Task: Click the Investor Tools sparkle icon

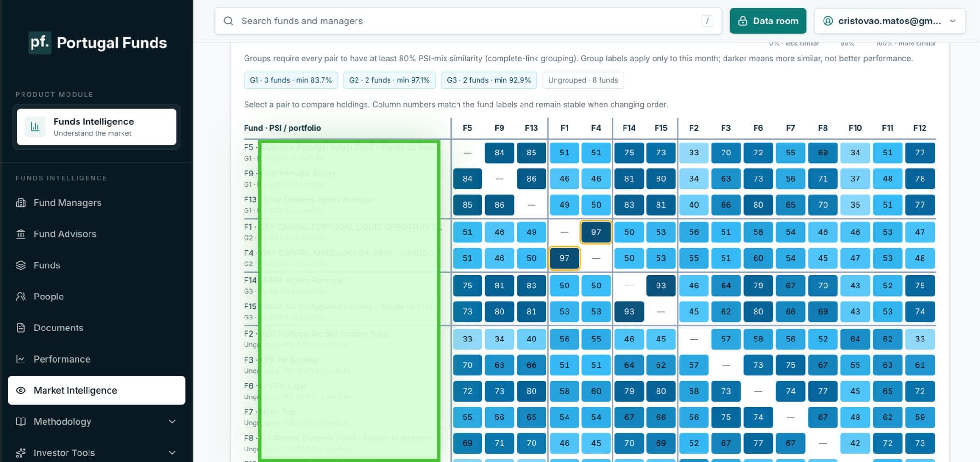Action: [x=21, y=452]
